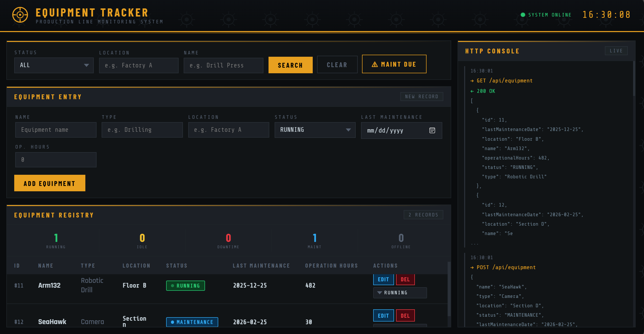644x334 pixels.
Task: Focus the Name filter field
Action: click(223, 65)
